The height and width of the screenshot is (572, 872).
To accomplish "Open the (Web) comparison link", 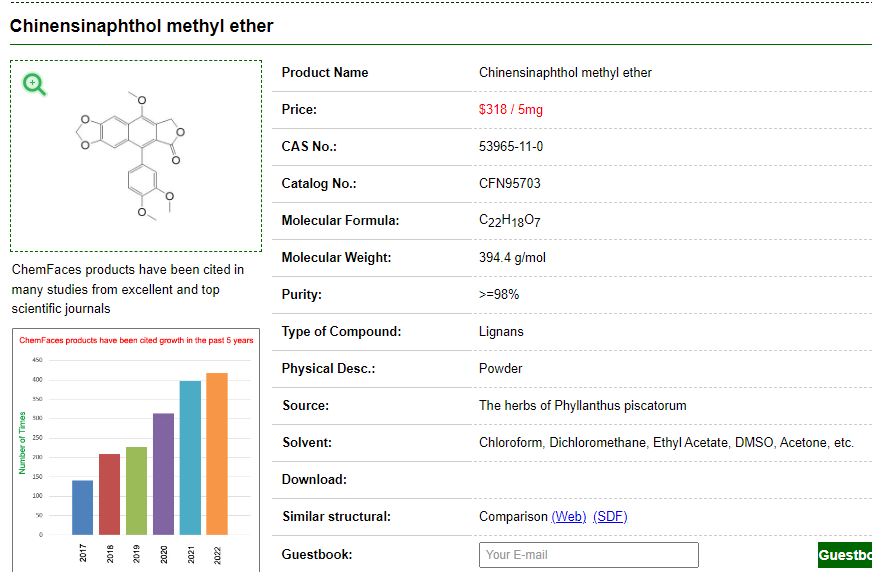I will (569, 517).
